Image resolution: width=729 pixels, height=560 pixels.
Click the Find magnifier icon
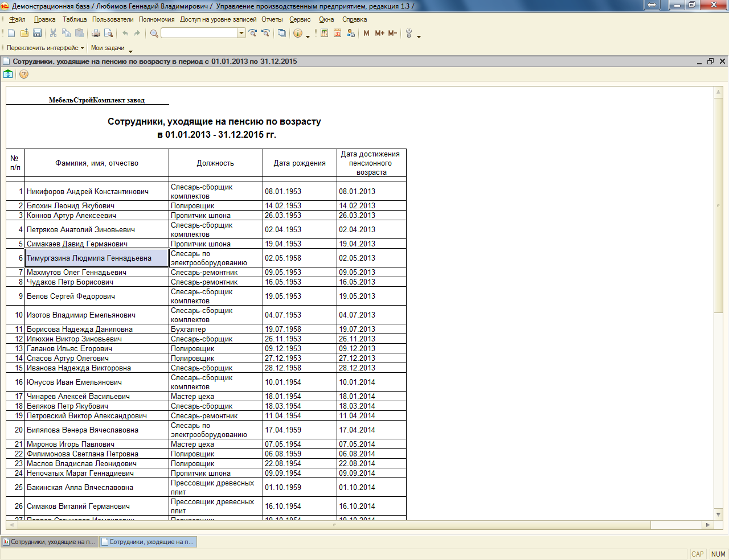point(154,34)
